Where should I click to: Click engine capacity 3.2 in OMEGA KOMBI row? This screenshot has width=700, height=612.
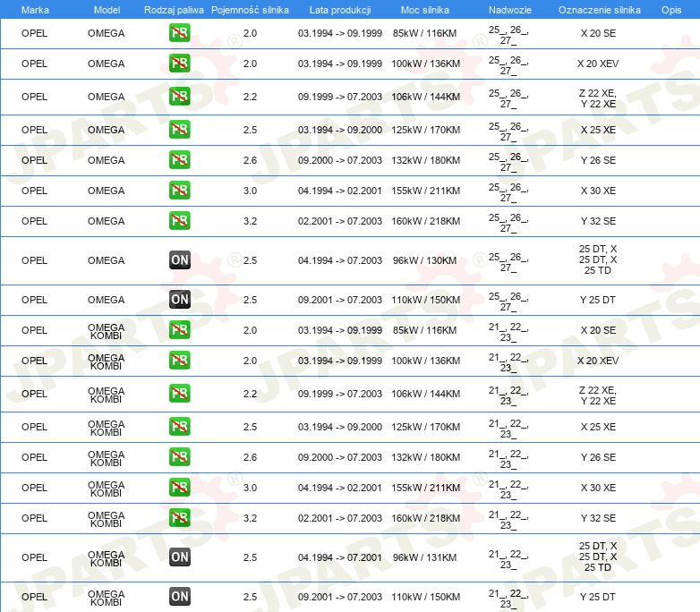pos(250,518)
